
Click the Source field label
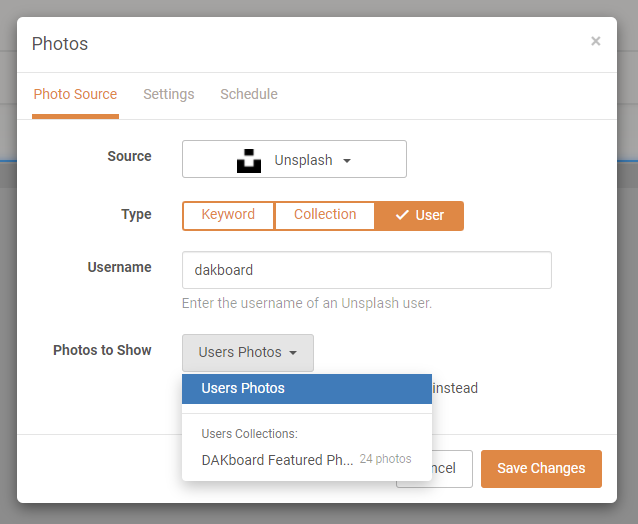tap(129, 156)
